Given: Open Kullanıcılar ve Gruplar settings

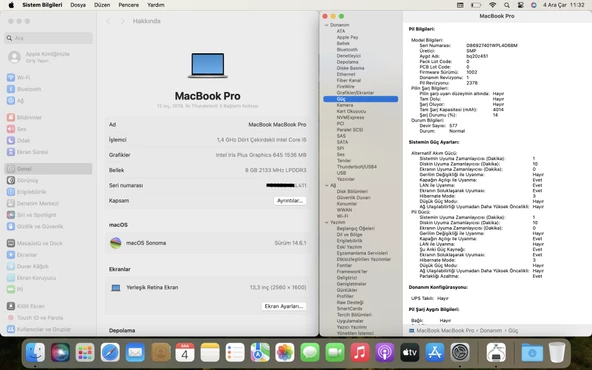Looking at the screenshot, I should (39, 329).
